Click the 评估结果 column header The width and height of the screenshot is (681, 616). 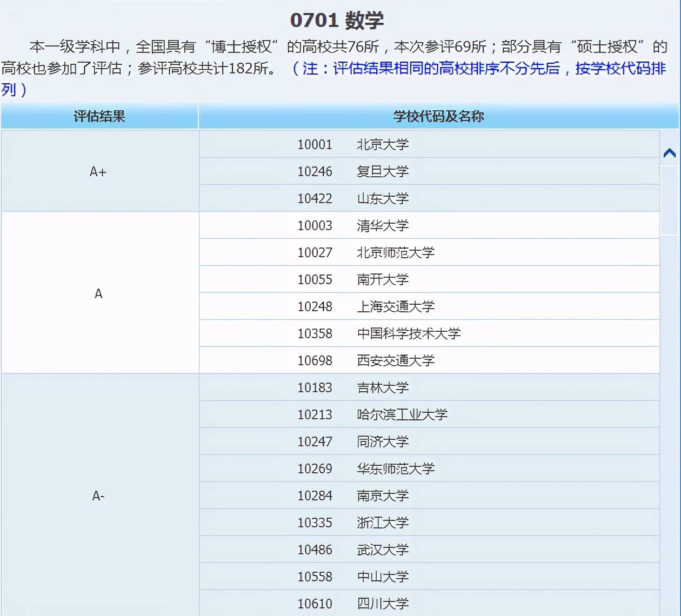pos(99,116)
